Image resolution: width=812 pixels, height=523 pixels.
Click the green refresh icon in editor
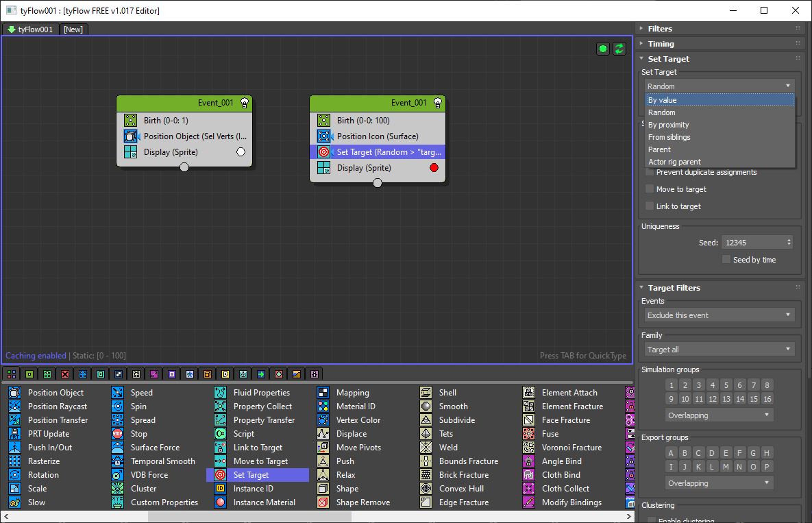click(x=619, y=49)
